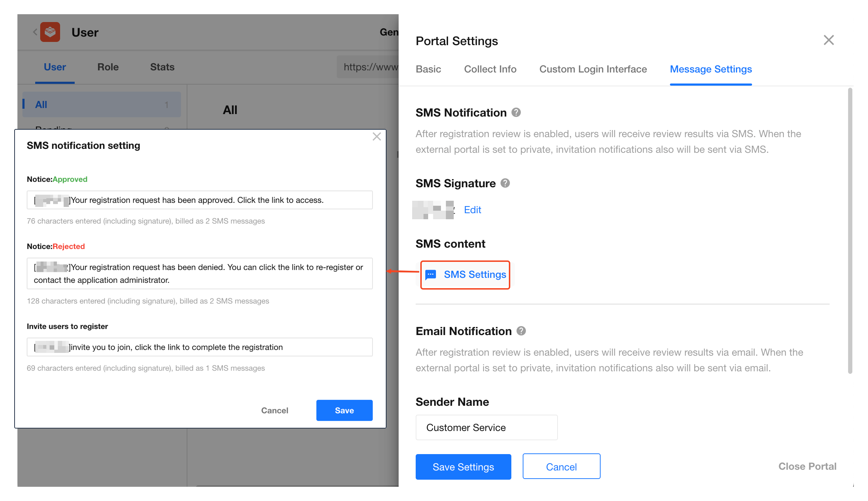This screenshot has width=868, height=501.
Task: Click the Approved notice text field
Action: 199,200
